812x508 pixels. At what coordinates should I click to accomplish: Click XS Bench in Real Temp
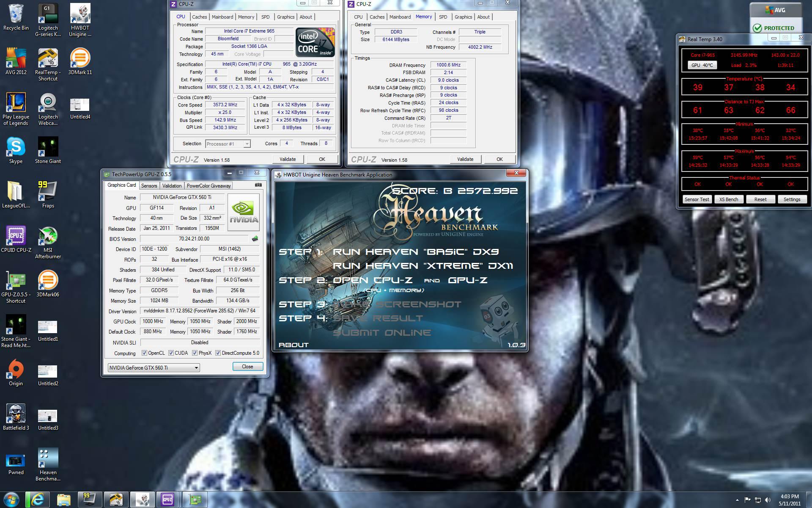coord(729,199)
